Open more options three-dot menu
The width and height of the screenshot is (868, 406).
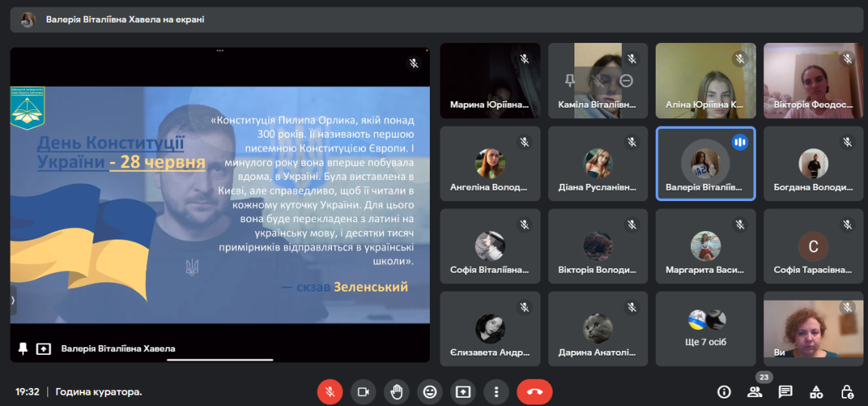496,392
